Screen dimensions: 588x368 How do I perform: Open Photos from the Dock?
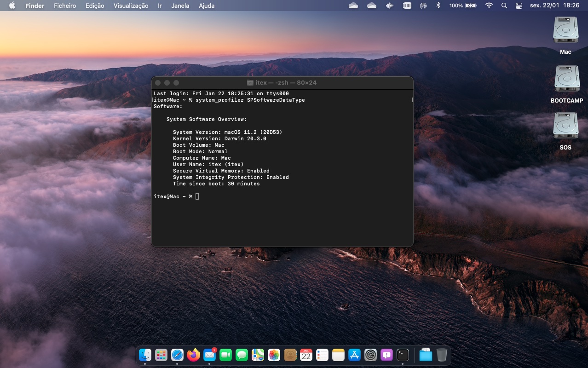coord(274,355)
